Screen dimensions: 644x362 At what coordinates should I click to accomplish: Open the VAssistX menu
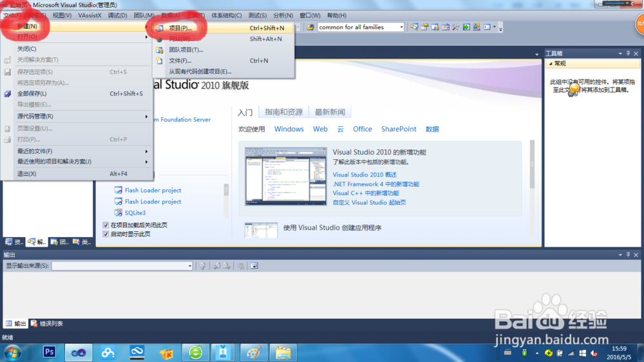coord(90,15)
